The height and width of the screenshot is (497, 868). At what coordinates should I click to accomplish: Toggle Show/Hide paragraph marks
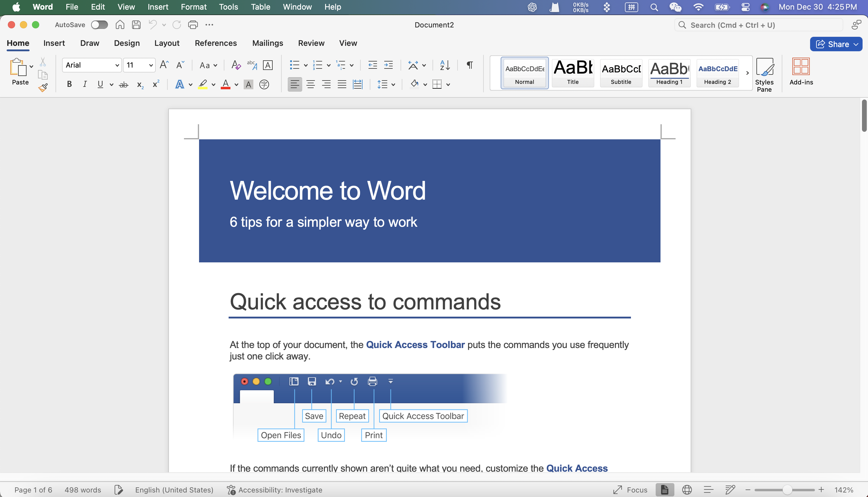click(470, 65)
